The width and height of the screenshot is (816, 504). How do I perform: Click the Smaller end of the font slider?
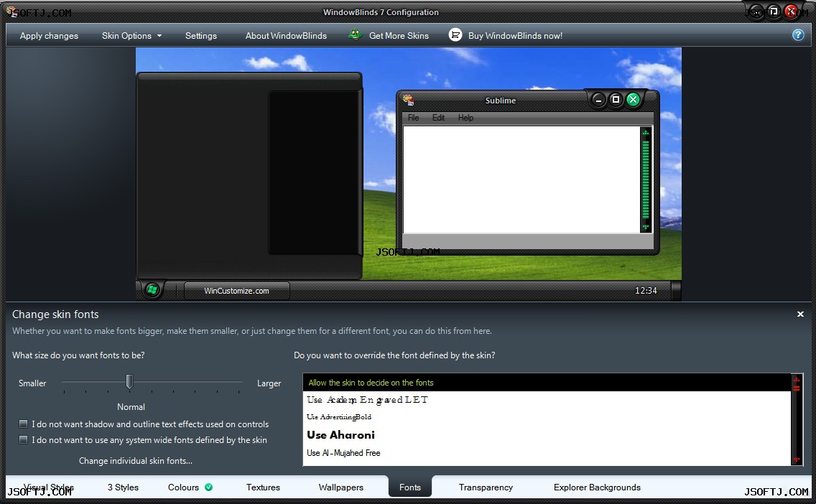point(32,383)
